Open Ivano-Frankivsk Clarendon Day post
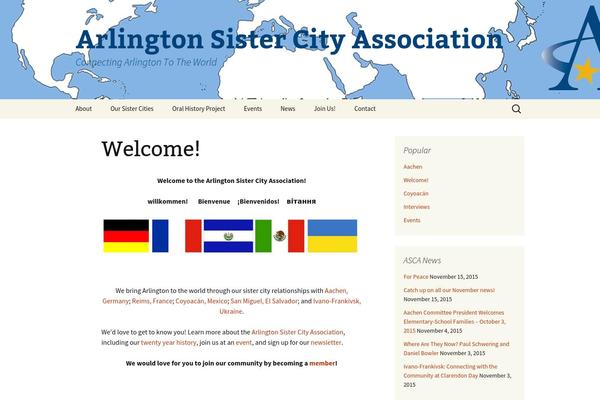Viewport: 600px width, 400px height. 450,371
